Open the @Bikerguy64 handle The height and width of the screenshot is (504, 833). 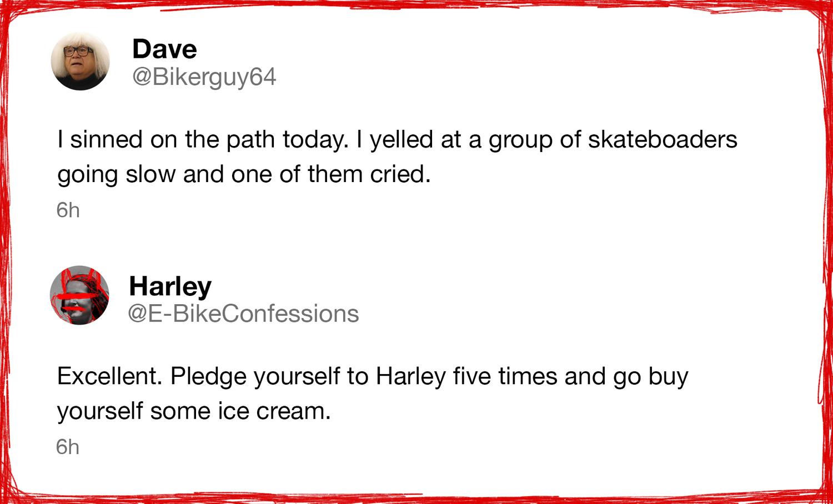(x=204, y=77)
